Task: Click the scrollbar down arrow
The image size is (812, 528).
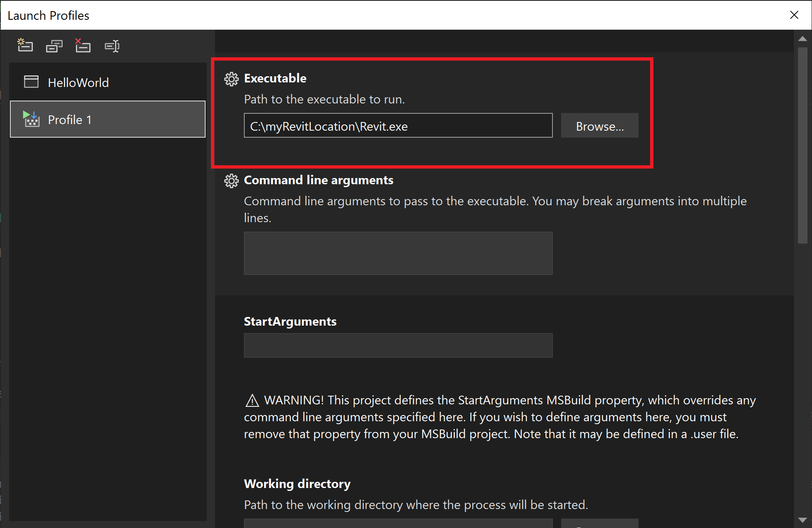Action: (x=802, y=520)
